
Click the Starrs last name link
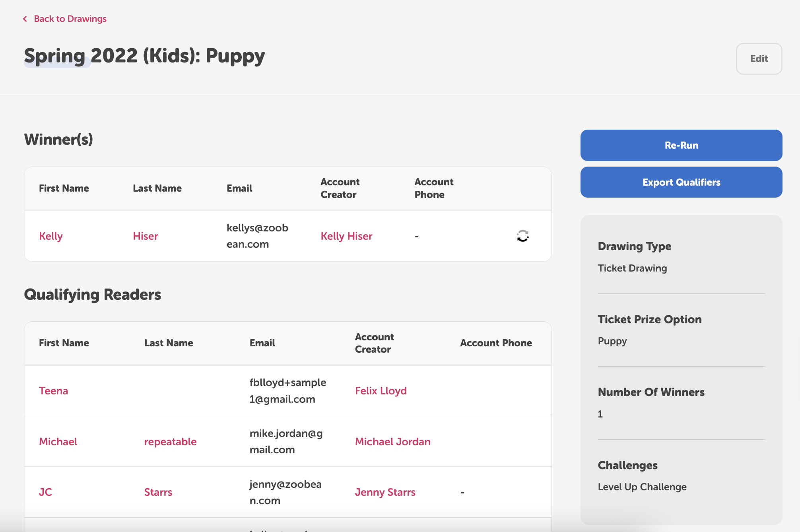click(158, 492)
